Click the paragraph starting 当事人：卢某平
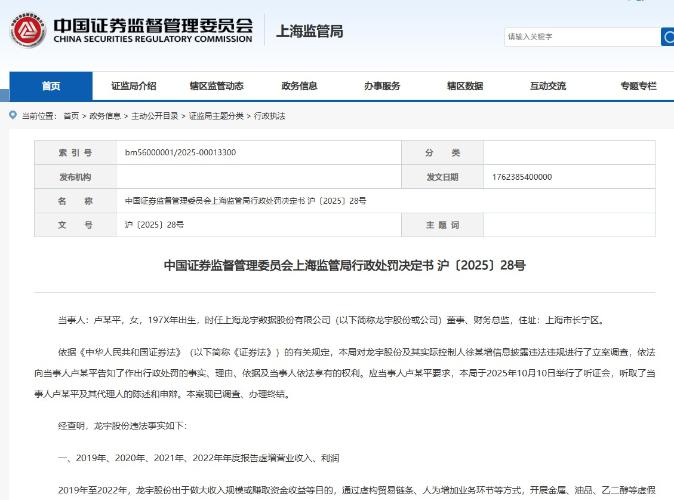This screenshot has width=674, height=500. (x=332, y=320)
